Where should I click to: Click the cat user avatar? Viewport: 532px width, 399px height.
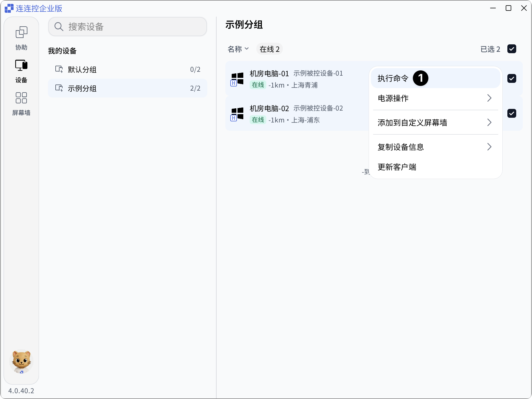(21, 362)
